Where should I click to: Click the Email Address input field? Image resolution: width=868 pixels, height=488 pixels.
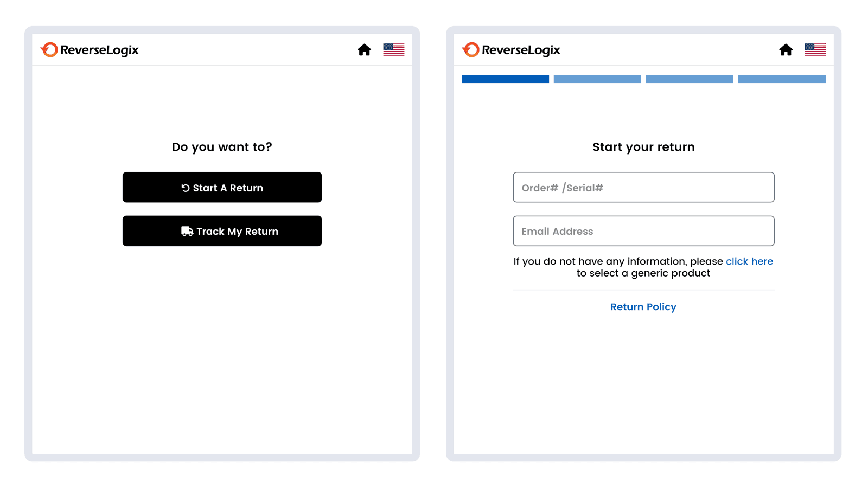pyautogui.click(x=643, y=231)
